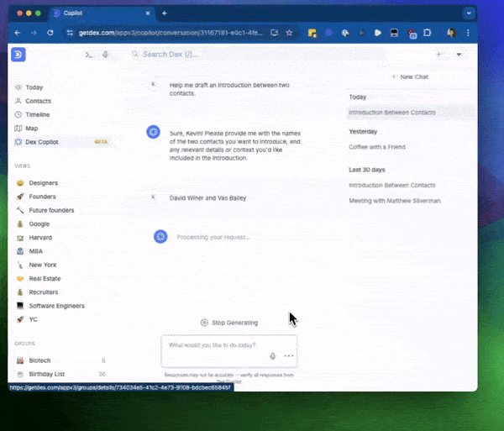The height and width of the screenshot is (431, 504).
Task: Reload the page
Action: [50, 33]
